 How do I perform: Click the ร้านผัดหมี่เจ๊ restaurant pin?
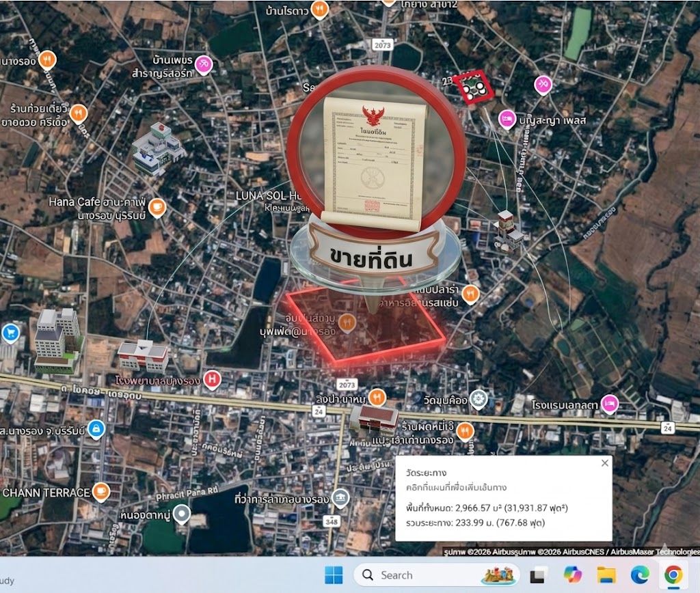pos(465,431)
